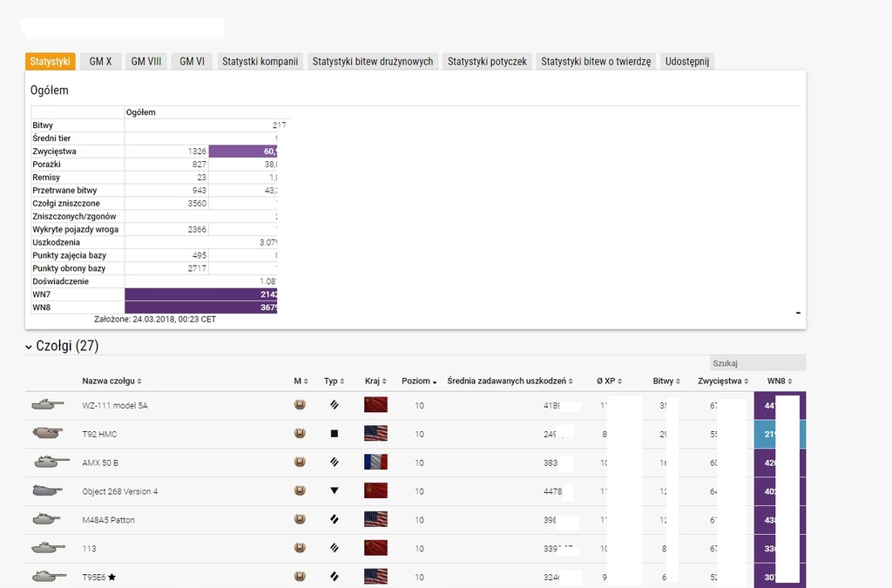Image resolution: width=892 pixels, height=588 pixels.
Task: Click the China flag for tank 113
Action: 375,548
